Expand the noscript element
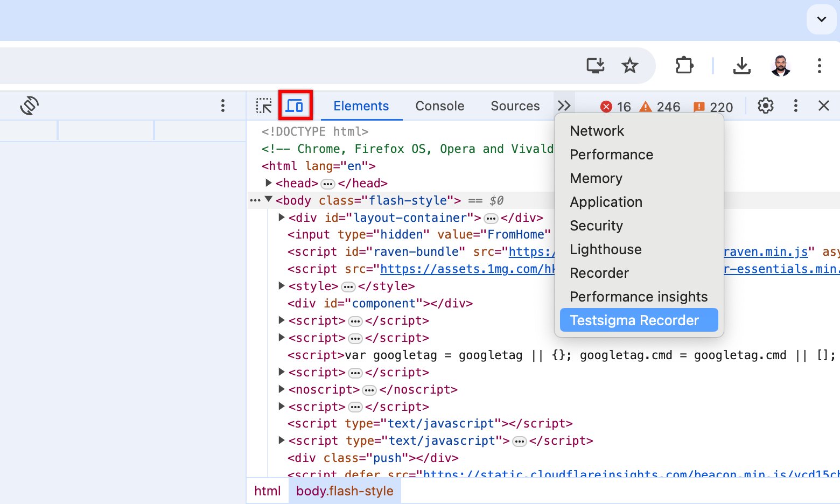Screen dimensions: 840x504 point(281,389)
